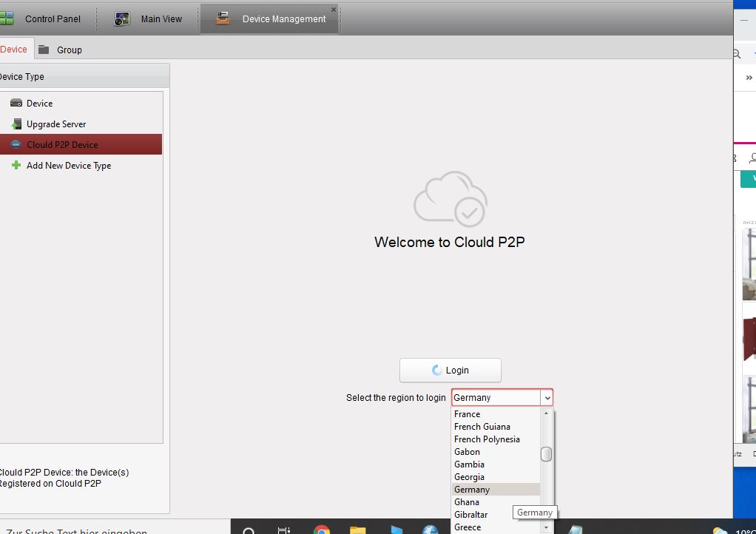The width and height of the screenshot is (756, 534).
Task: Switch to the Group tab
Action: (60, 50)
